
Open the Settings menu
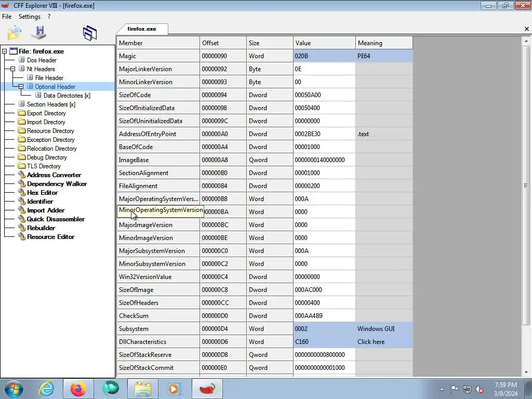pos(30,16)
